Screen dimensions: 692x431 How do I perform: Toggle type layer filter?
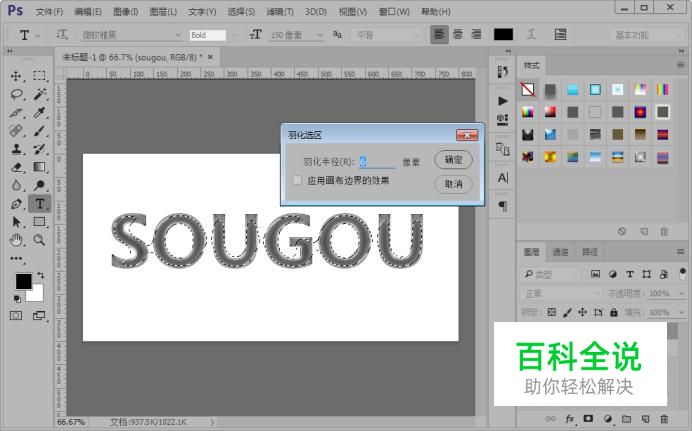click(x=630, y=274)
